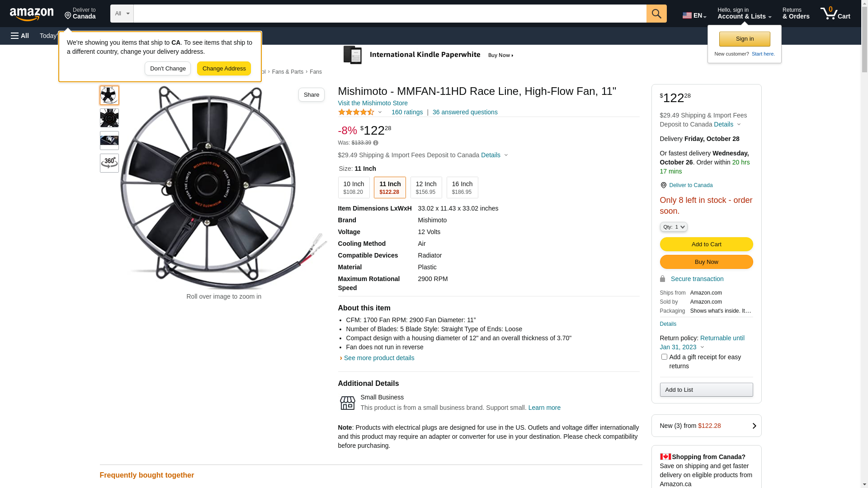
Task: Click the Add to Cart button
Action: (706, 244)
